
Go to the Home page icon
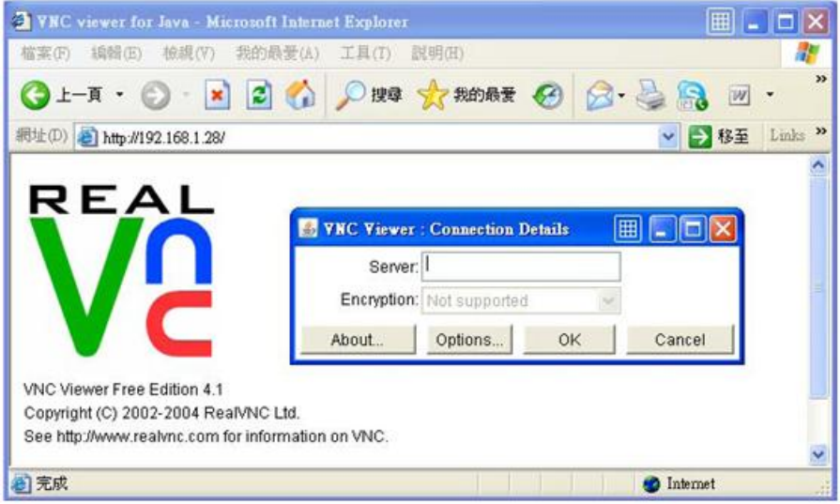[300, 95]
